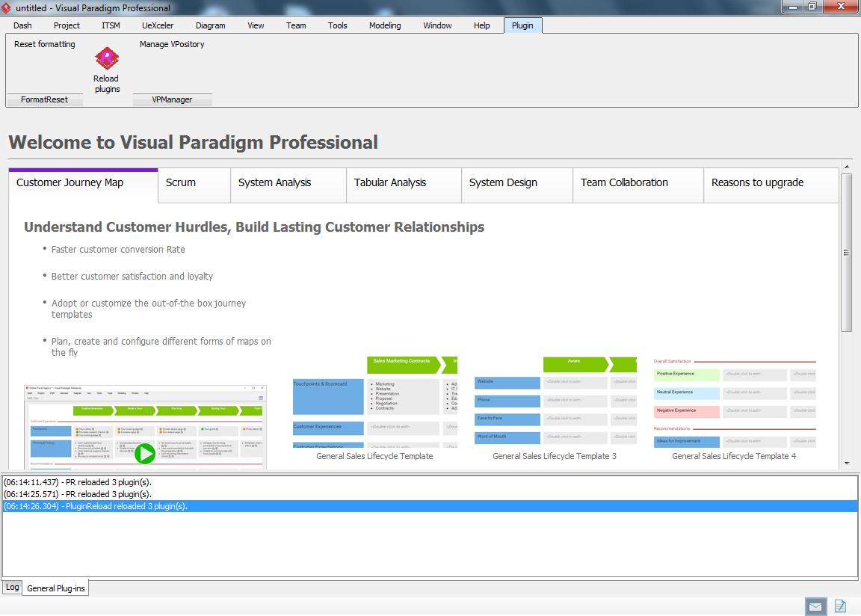Viewport: 861px width, 616px height.
Task: Click the welcome page vertical scrollbar thumb
Action: point(846,253)
